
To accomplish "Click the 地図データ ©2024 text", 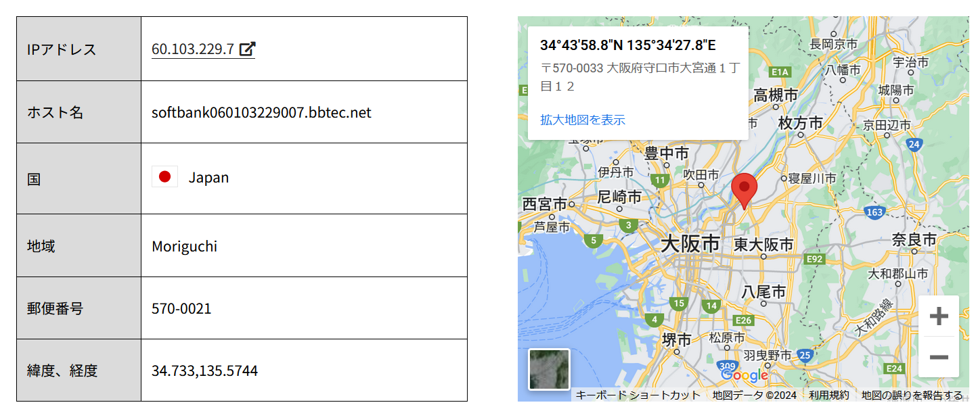I will click(755, 395).
